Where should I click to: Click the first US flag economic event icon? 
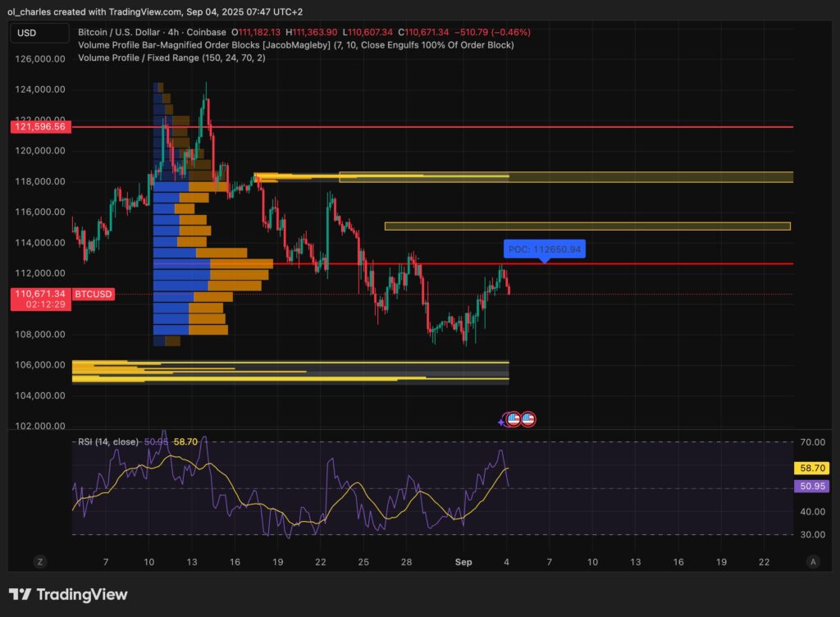513,419
